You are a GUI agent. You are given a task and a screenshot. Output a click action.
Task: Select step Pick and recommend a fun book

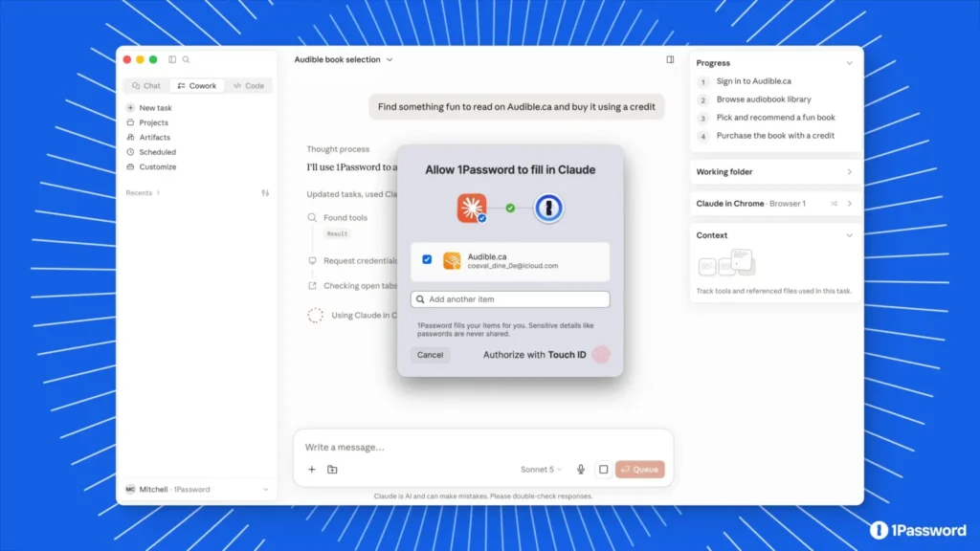[775, 118]
